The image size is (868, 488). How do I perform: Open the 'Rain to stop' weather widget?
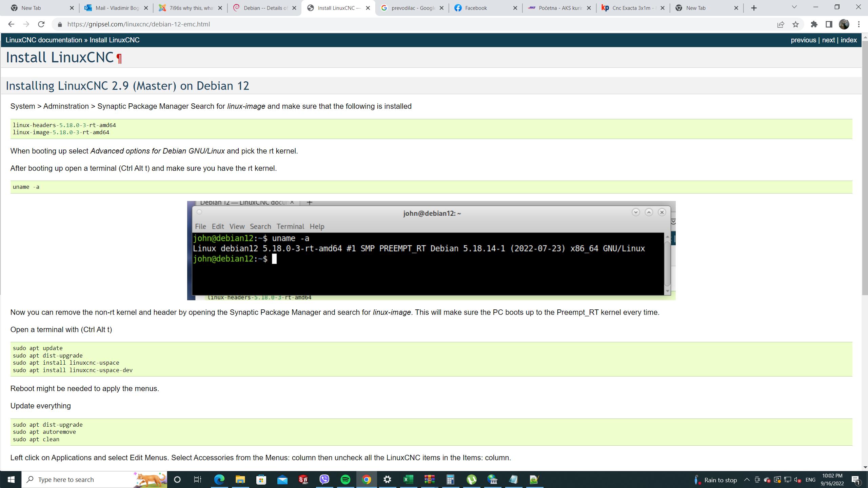point(715,480)
